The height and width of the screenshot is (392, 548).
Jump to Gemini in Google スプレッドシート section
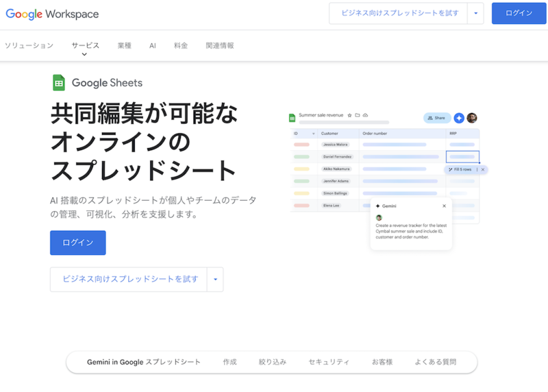coord(144,363)
